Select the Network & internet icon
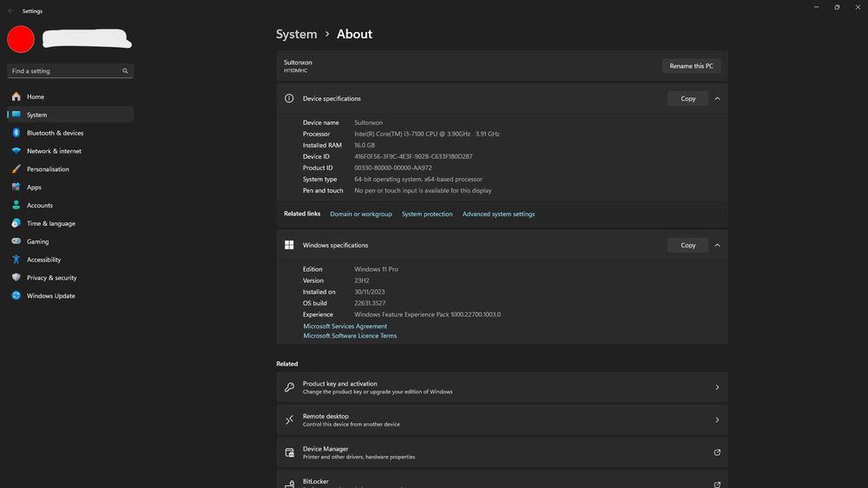This screenshot has width=868, height=488. tap(16, 151)
